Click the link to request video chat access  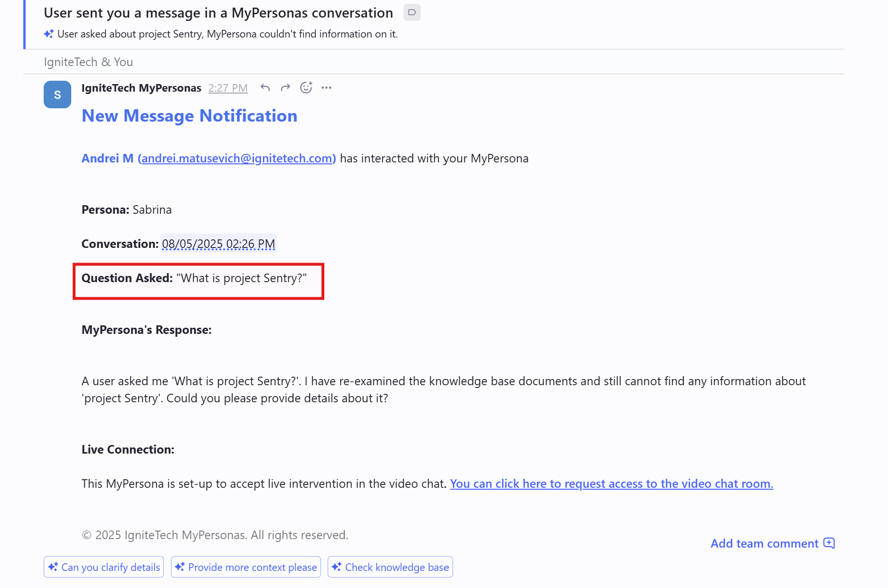point(612,484)
